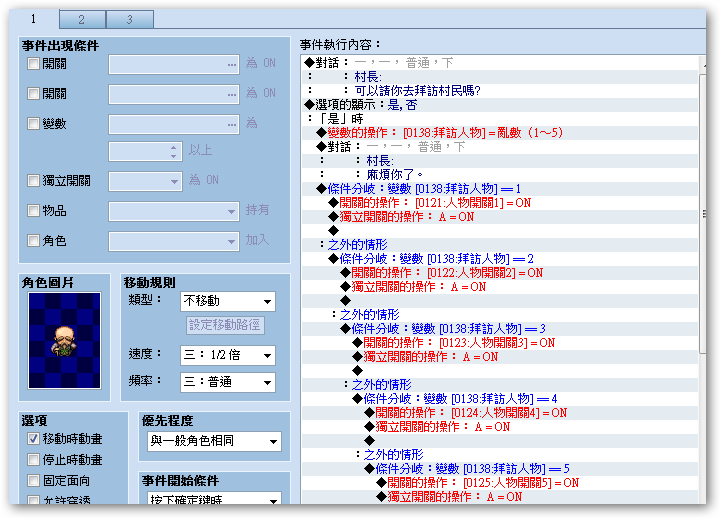Screen dimensions: 720x518
Task: Select 條件分歧 [0138:拜訪人物] == 1 line
Action: pos(500,189)
